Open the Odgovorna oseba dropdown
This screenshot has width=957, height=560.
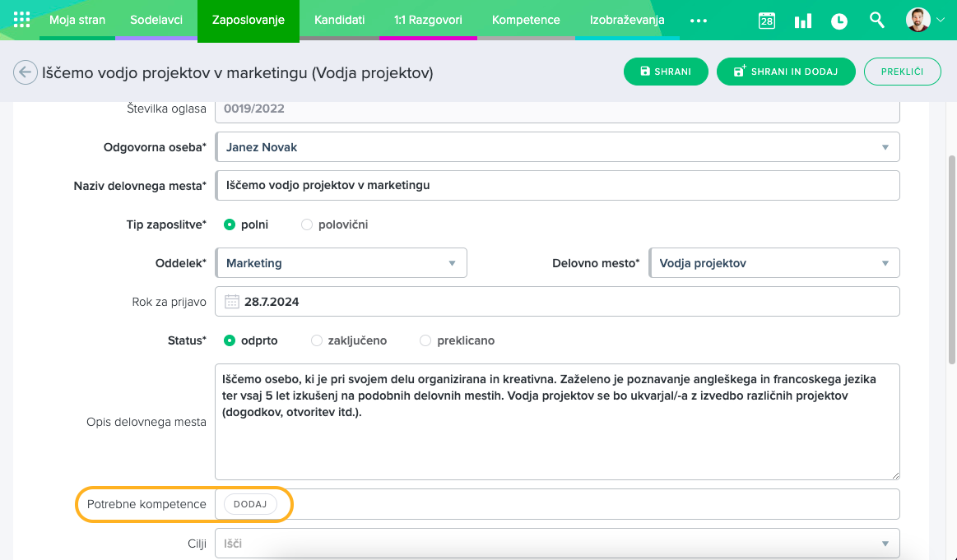886,146
